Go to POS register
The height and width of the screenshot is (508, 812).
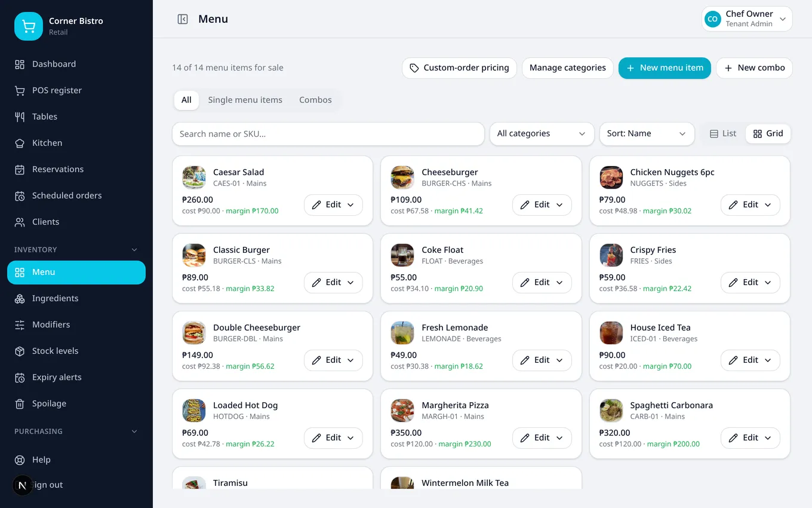tap(76, 90)
